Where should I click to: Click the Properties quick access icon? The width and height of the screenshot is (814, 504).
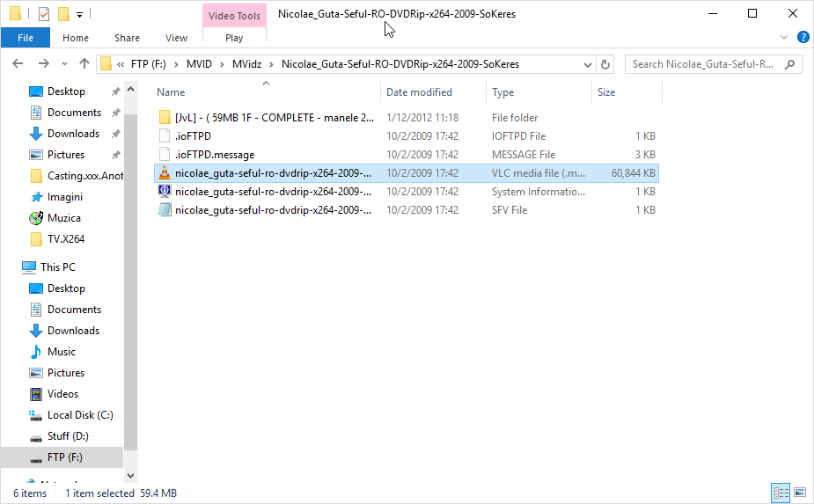click(44, 14)
